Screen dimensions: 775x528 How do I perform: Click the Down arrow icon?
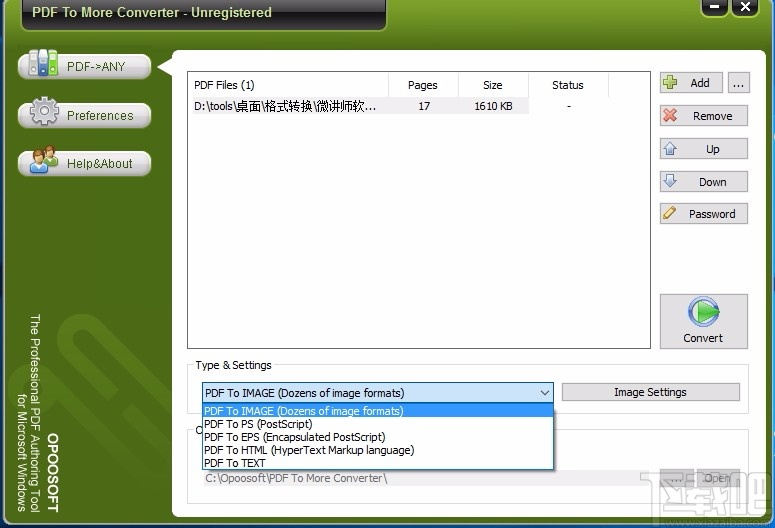point(670,180)
